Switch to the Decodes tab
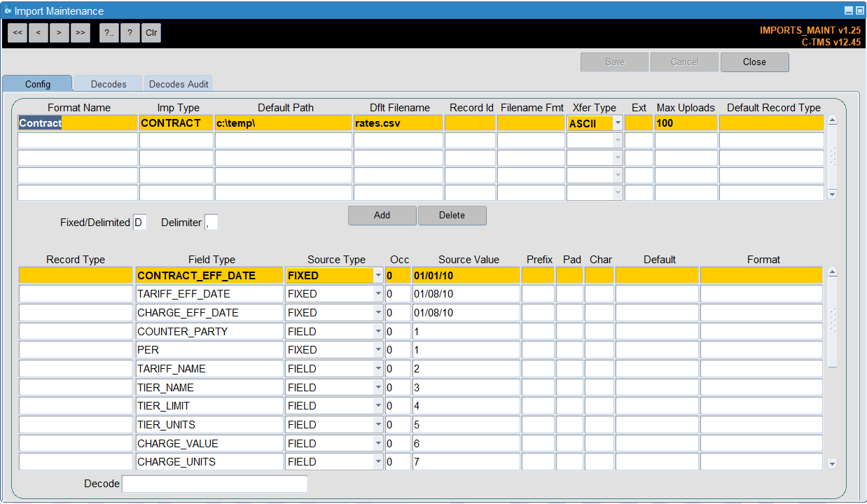Image resolution: width=867 pixels, height=504 pixels. coord(109,84)
